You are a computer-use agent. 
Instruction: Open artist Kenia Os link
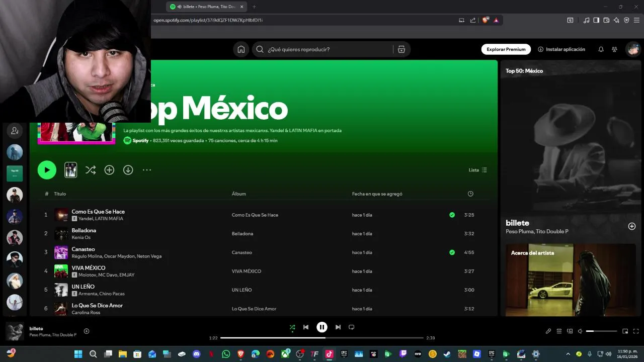coord(81,237)
